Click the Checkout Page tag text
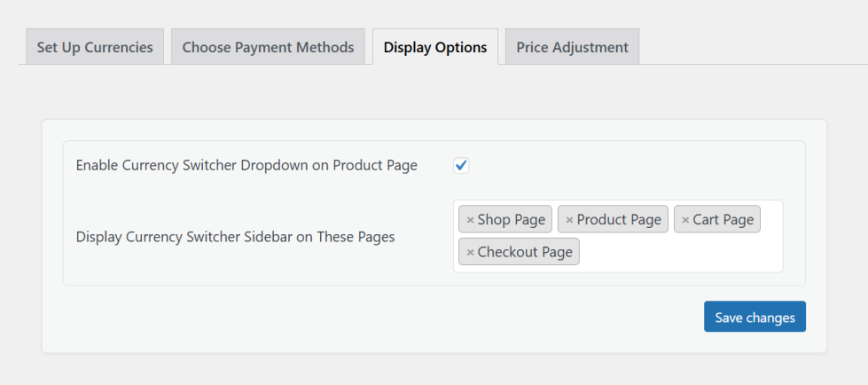Viewport: 868px width, 385px height. click(x=525, y=252)
